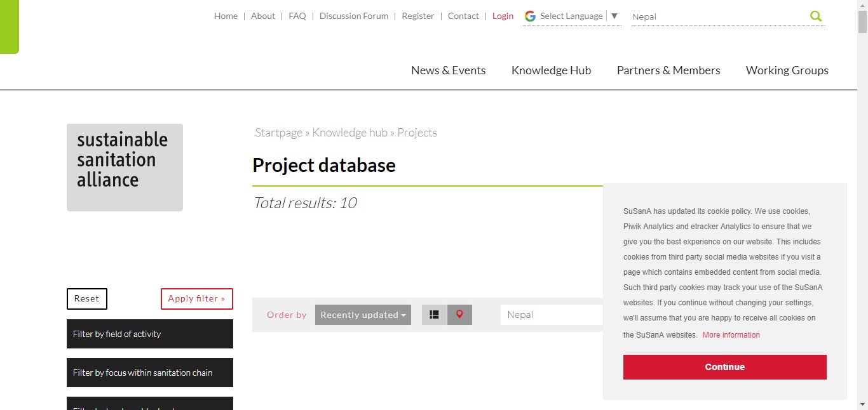
Task: Open More information cookie policy link
Action: tap(731, 335)
